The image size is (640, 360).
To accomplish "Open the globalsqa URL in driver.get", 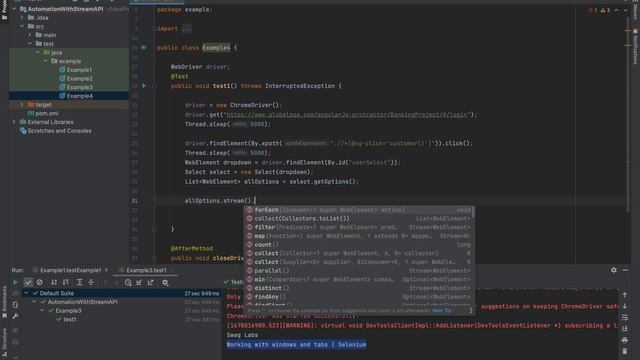I will (346, 115).
